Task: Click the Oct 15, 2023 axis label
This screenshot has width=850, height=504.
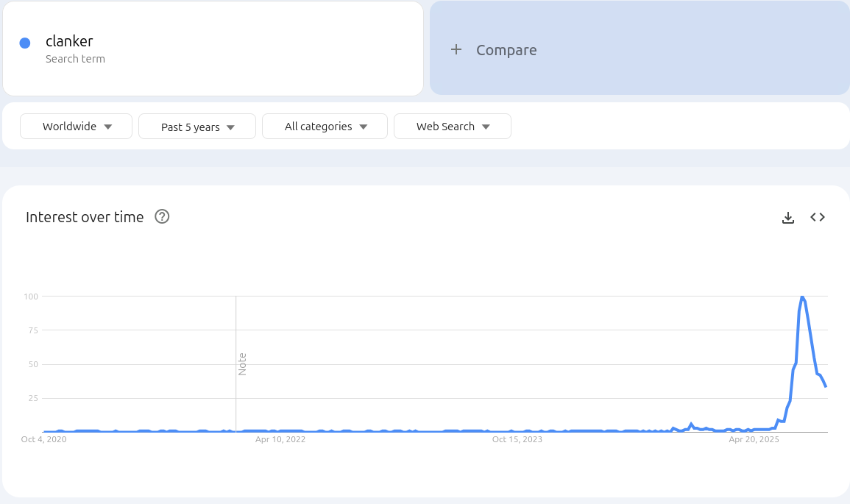Action: pyautogui.click(x=517, y=439)
